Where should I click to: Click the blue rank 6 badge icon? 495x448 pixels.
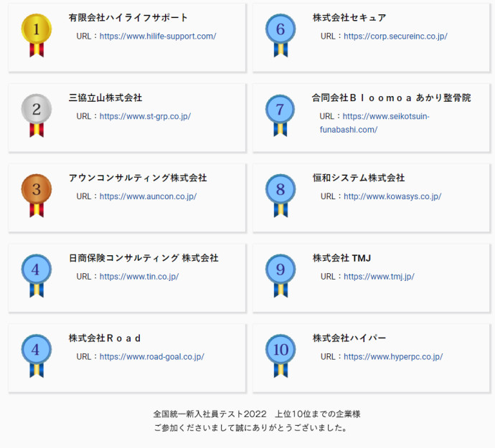(x=280, y=35)
